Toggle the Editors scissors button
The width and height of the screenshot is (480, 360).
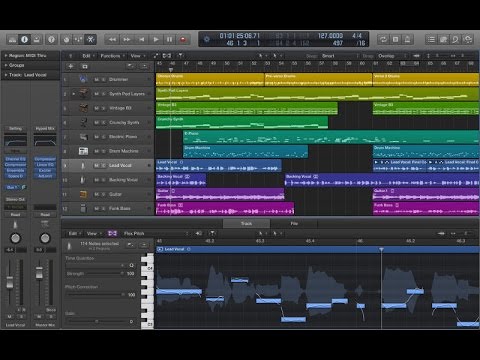click(x=90, y=39)
